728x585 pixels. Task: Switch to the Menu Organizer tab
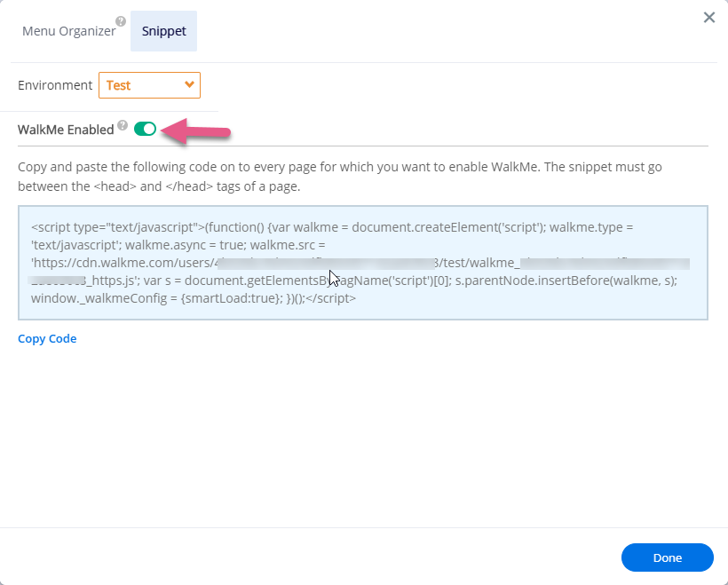tap(68, 31)
